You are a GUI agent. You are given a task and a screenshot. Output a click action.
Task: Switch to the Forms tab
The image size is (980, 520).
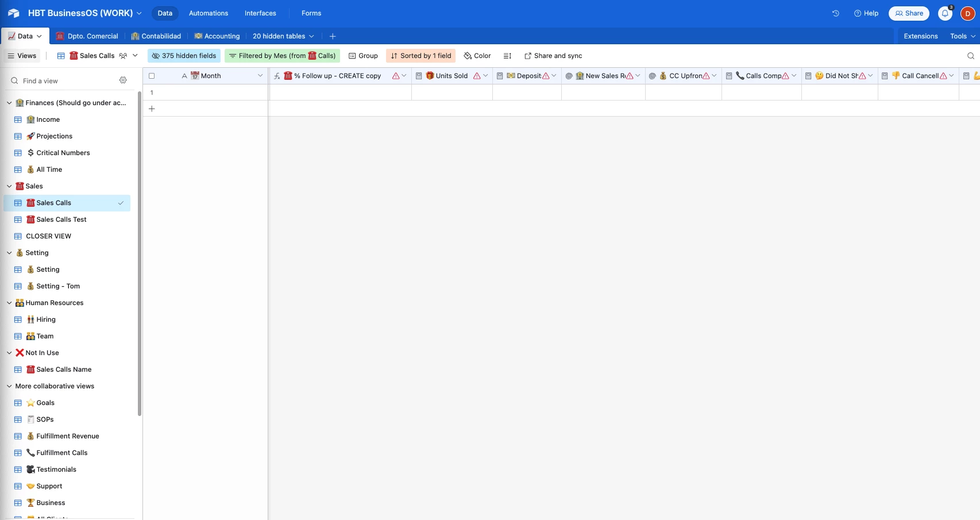pyautogui.click(x=311, y=13)
